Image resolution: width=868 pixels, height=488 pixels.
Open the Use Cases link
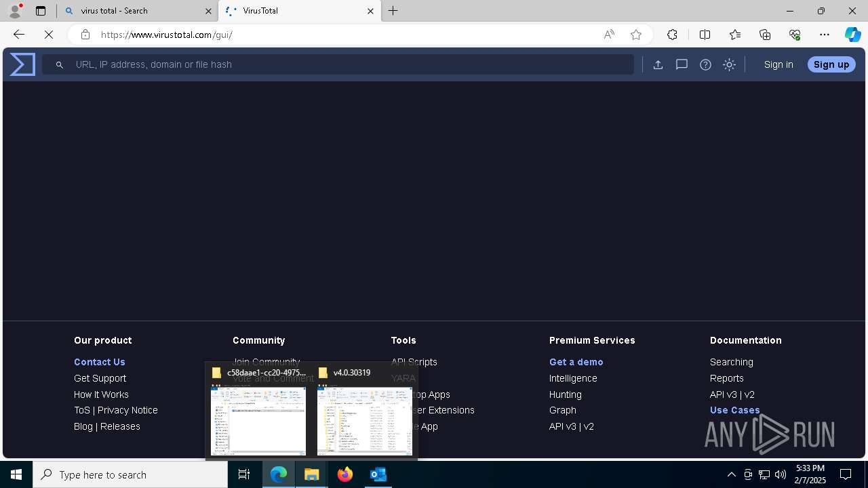[735, 410]
